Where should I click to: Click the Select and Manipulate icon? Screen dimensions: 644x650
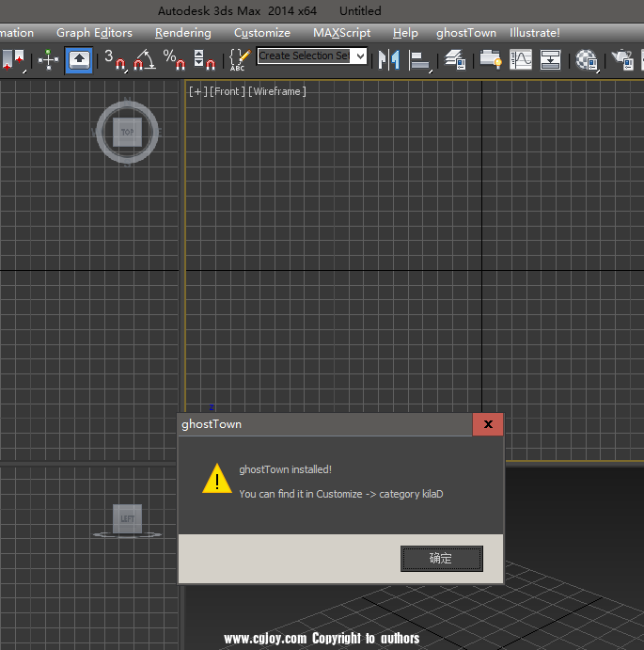click(48, 60)
